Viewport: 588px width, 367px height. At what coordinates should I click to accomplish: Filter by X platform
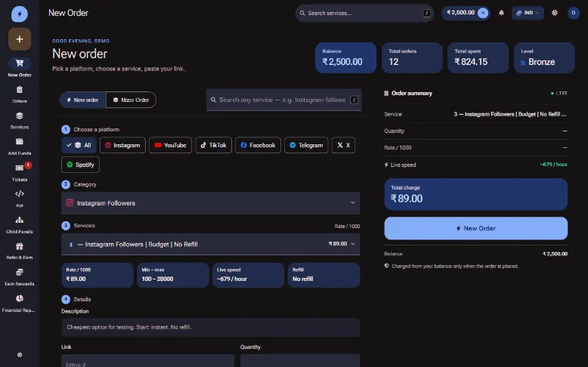tap(343, 145)
